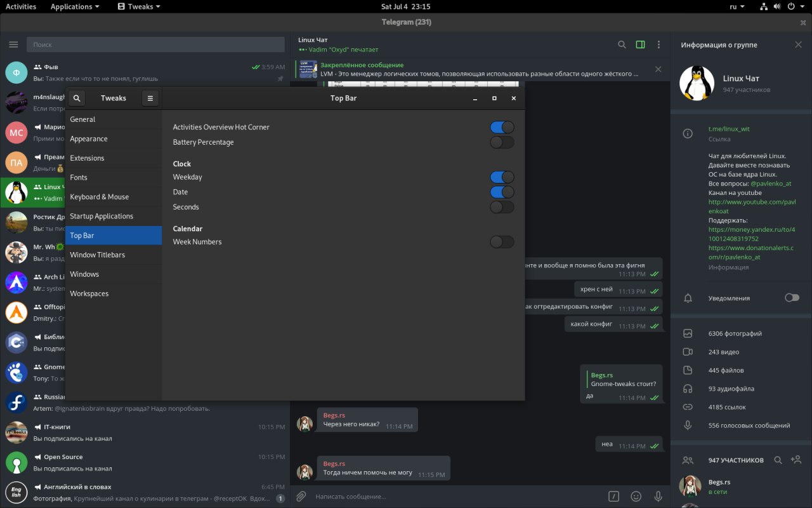The height and width of the screenshot is (508, 812).
Task: Enable the Week Numbers calendar switch
Action: tap(502, 242)
